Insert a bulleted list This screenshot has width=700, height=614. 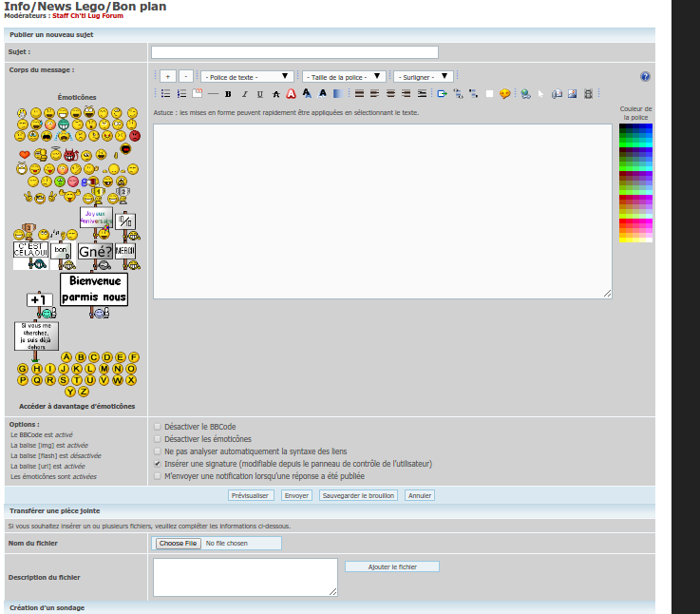(165, 94)
